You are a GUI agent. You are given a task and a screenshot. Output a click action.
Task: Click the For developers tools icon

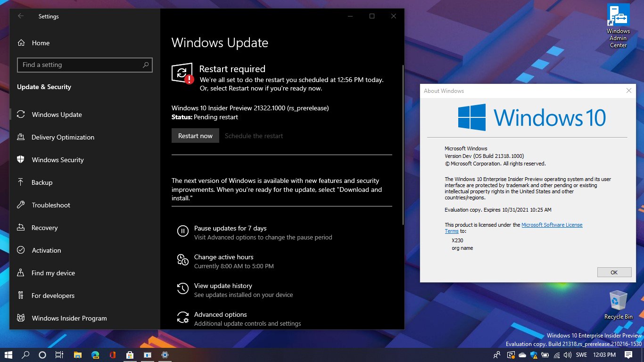21,296
